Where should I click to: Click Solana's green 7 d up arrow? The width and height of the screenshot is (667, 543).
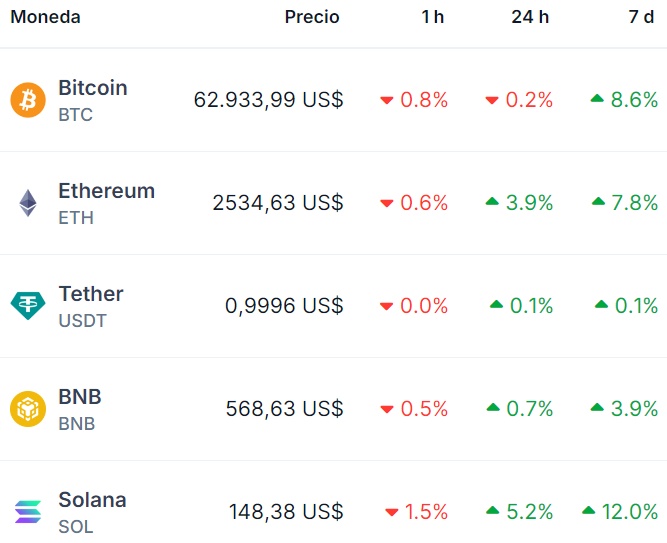pyautogui.click(x=588, y=510)
